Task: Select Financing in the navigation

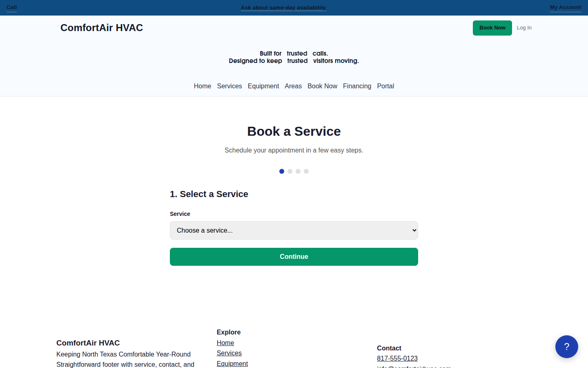Action: click(x=357, y=86)
